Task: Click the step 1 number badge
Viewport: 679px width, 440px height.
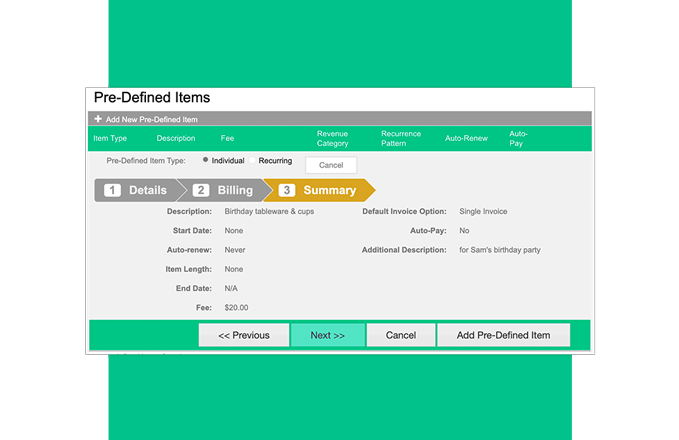Action: (112, 190)
